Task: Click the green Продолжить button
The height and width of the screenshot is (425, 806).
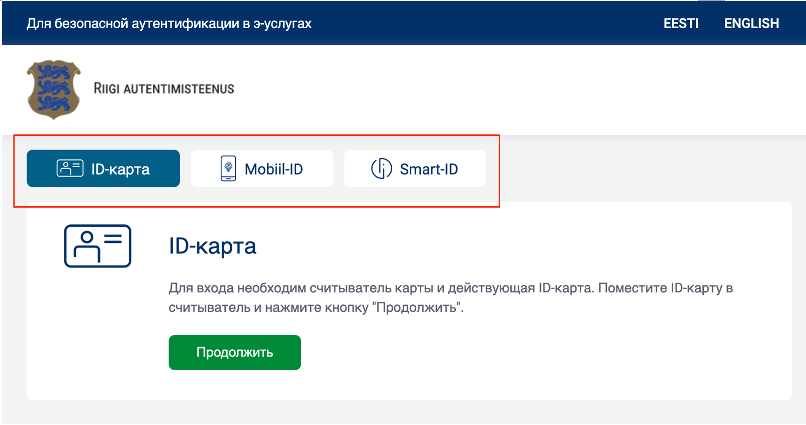Action: click(235, 353)
